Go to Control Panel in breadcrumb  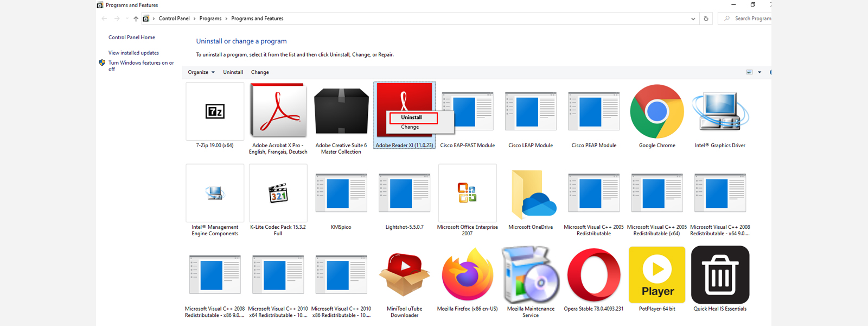[174, 18]
